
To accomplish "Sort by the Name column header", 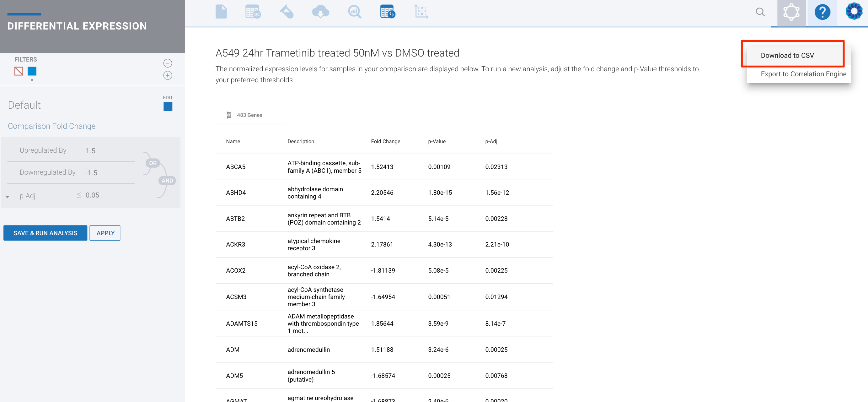I will 233,141.
